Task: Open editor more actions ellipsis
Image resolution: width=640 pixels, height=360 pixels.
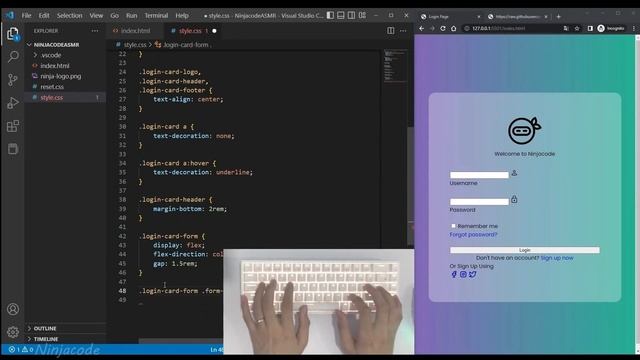Action: tap(403, 31)
